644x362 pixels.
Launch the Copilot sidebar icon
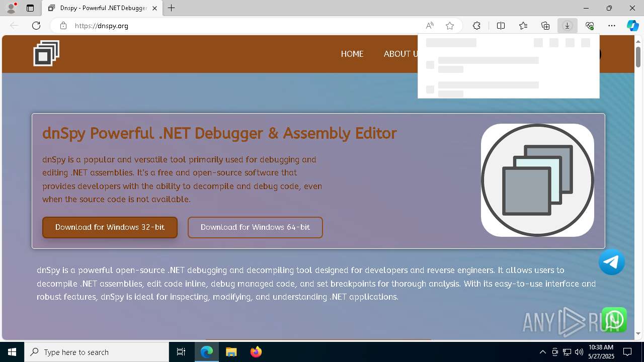(x=632, y=26)
